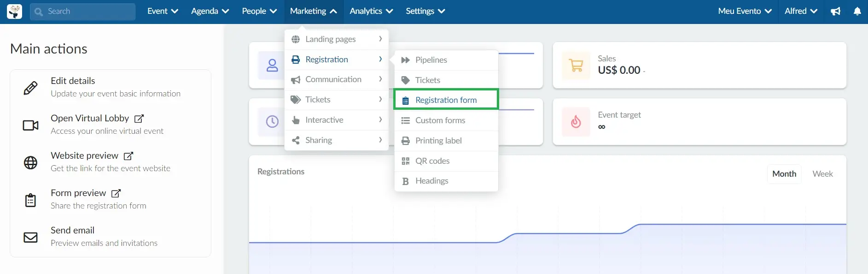
Task: Click the notification bell icon
Action: (857, 11)
